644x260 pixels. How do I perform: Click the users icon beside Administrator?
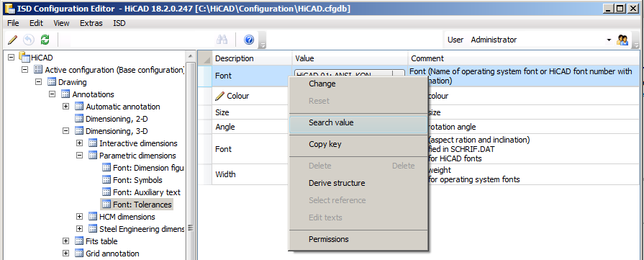click(x=622, y=40)
